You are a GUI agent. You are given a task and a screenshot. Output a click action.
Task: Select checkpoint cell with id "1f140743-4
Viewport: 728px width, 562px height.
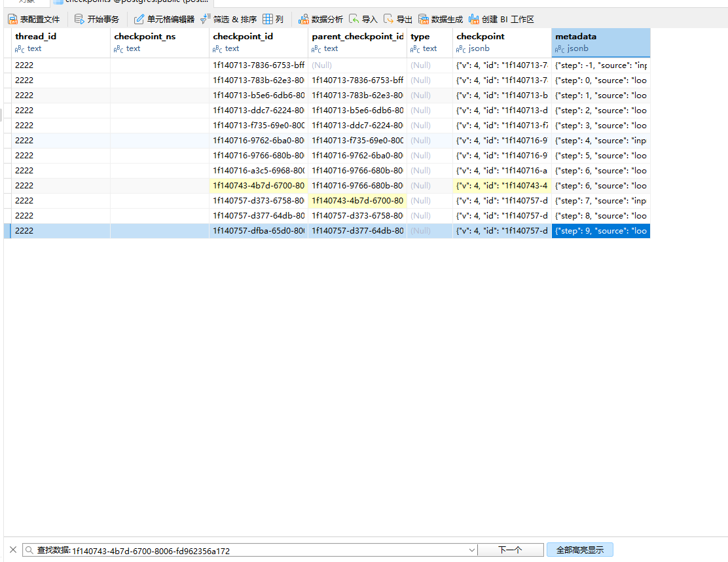point(502,186)
